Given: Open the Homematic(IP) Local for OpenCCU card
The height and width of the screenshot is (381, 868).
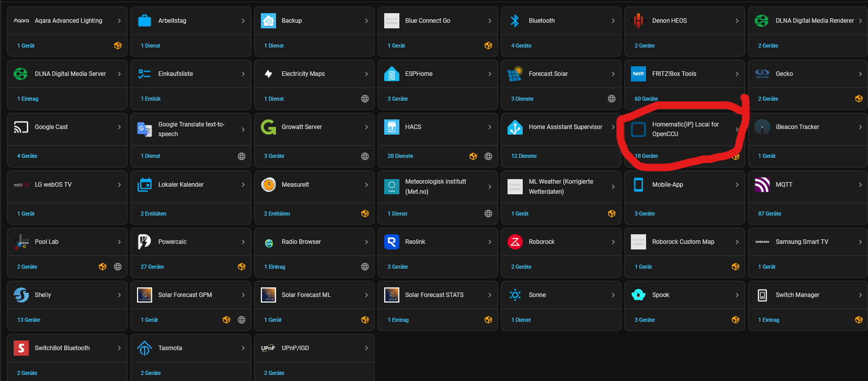Looking at the screenshot, I should click(684, 140).
